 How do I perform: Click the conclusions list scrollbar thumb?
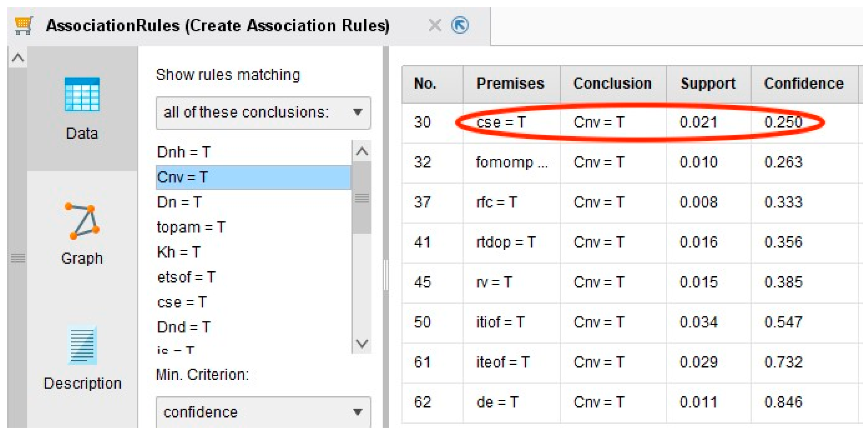click(x=361, y=197)
